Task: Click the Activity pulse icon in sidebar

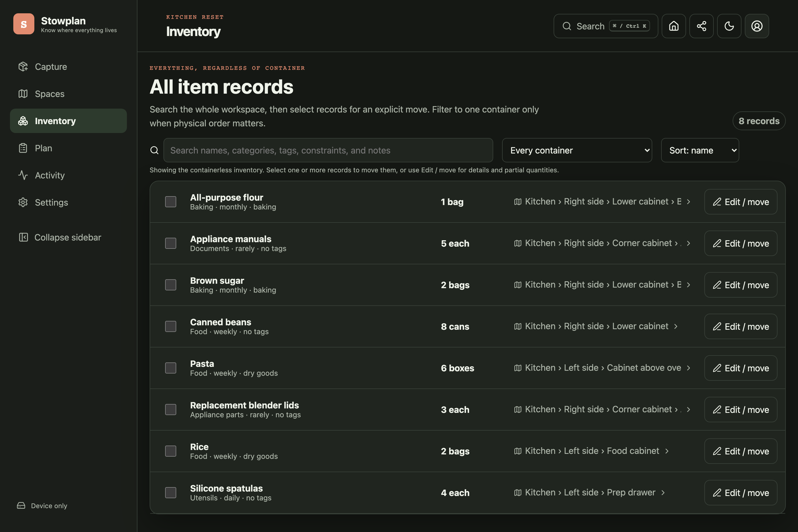Action: 23,175
